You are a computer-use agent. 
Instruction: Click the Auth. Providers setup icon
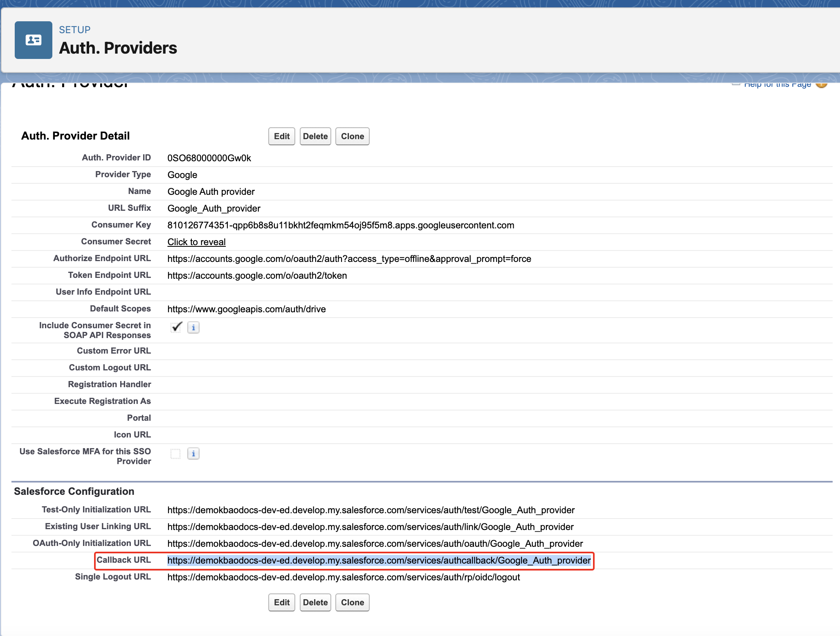tap(34, 40)
